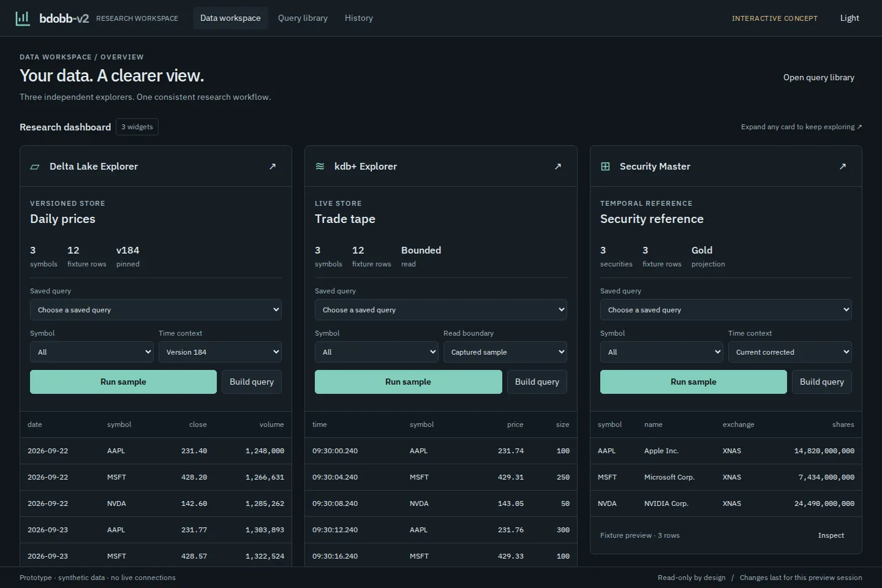Click the 24,490,000,000 shares cell
The image size is (882, 588).
(824, 503)
